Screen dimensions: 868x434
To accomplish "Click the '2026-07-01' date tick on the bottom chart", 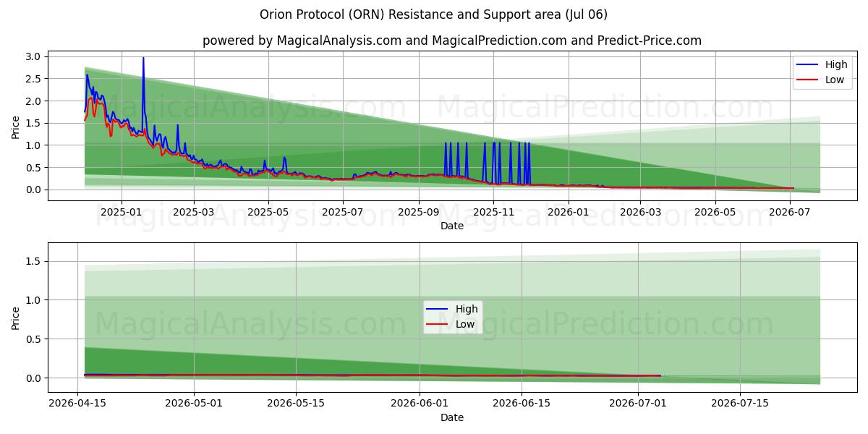I will (x=638, y=404).
